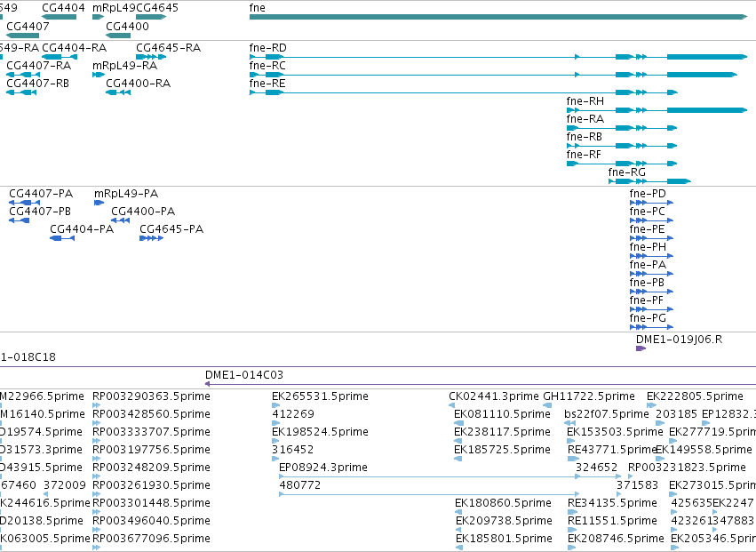
Task: Open EST RP003290363.5prime
Action: click(x=151, y=396)
